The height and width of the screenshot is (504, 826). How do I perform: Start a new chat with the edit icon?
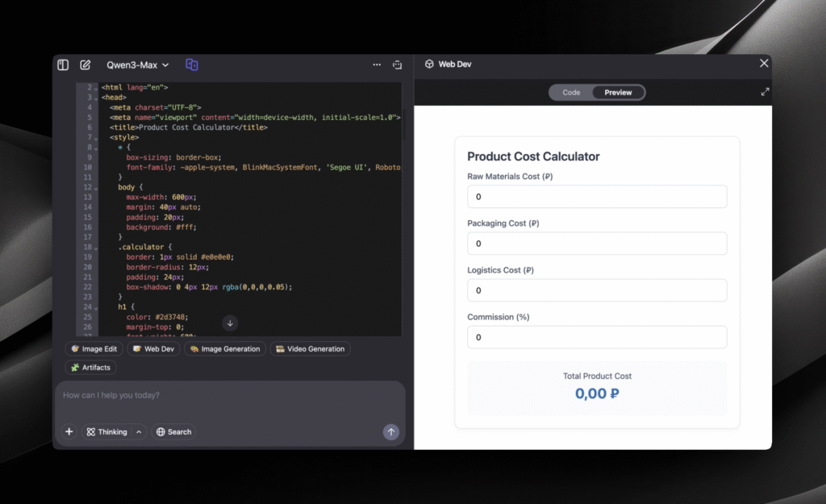tap(86, 65)
